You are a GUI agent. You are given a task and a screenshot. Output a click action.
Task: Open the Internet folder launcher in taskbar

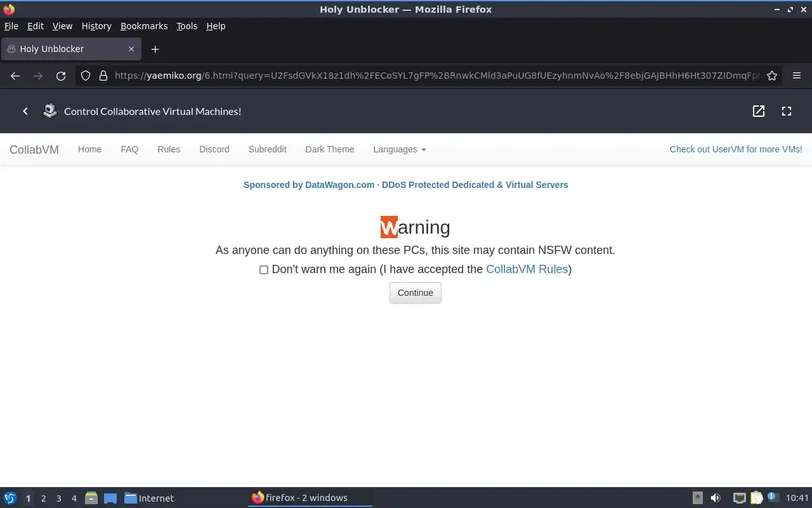[x=149, y=498]
